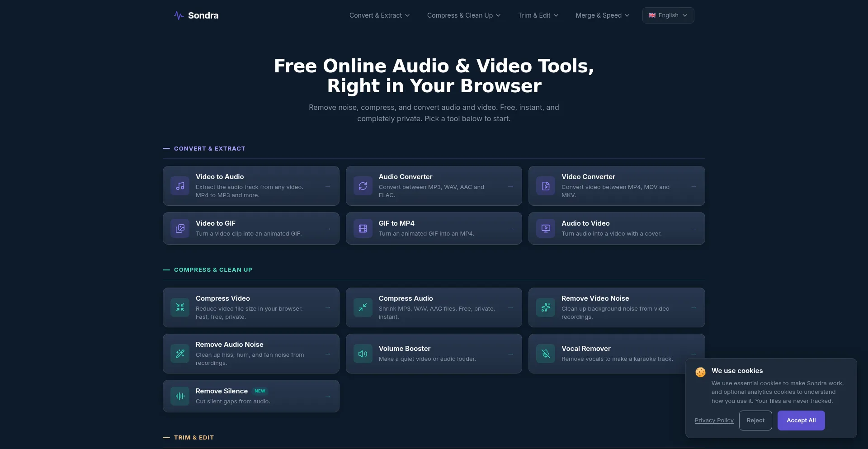Open the Volume Booster tool title
This screenshot has height=449, width=868.
405,349
